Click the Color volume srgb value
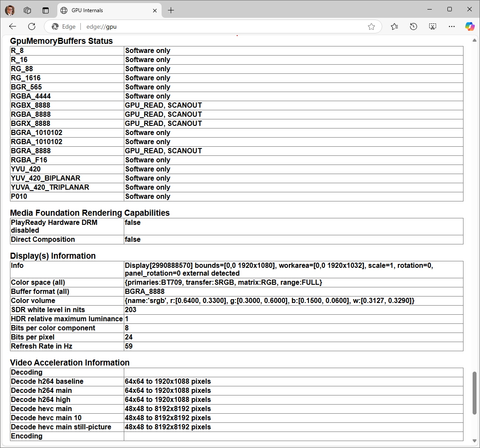Image resolution: width=480 pixels, height=448 pixels. pyautogui.click(x=270, y=300)
